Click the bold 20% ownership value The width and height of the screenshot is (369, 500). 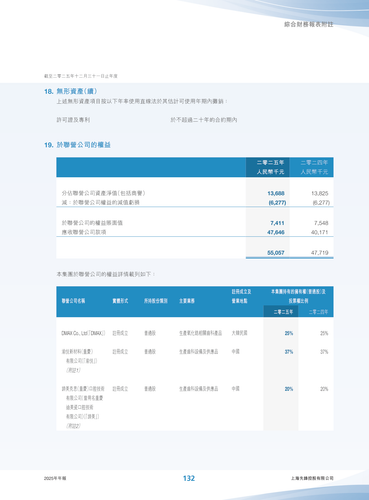(289, 389)
